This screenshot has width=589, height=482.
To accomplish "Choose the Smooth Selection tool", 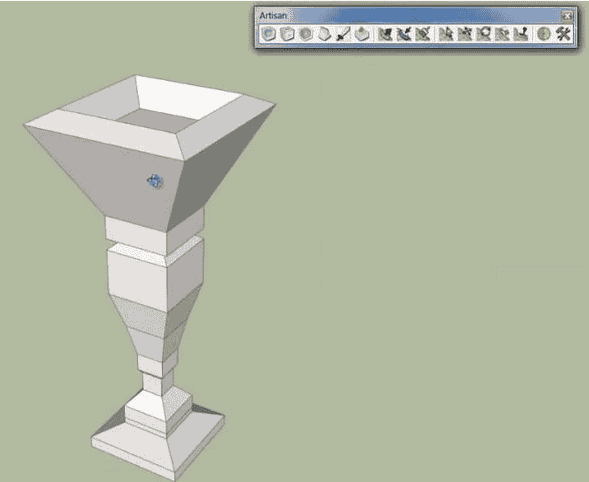I will tap(306, 34).
